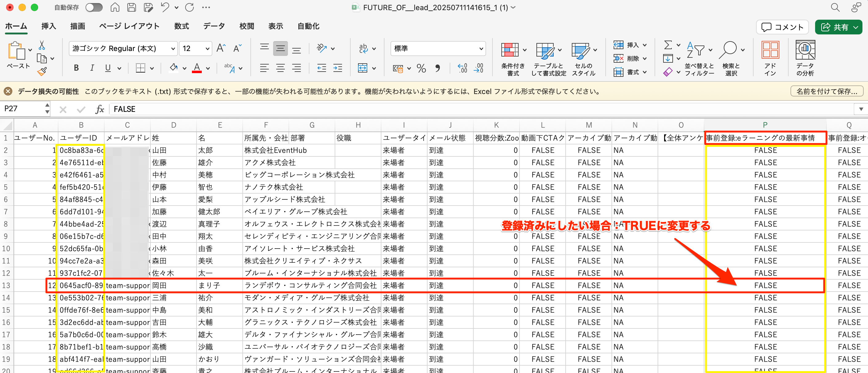Click the search magnifier in title bar

(x=835, y=7)
